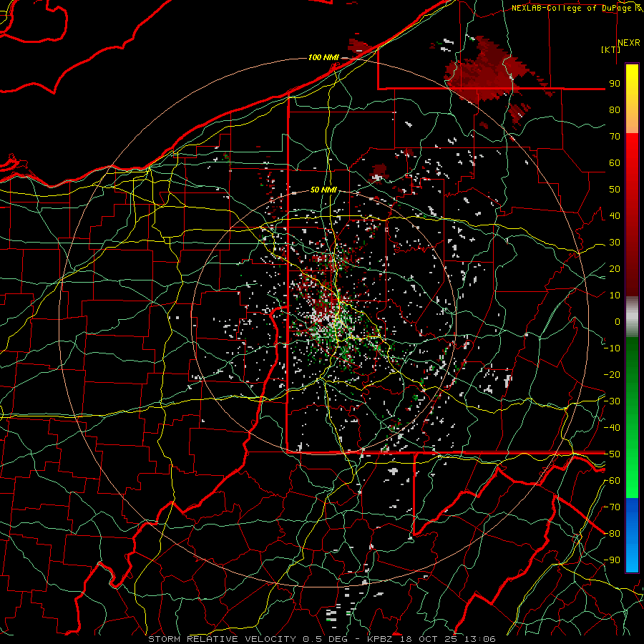Select the -10 value on the velocity scale
The width and height of the screenshot is (644, 644).
coord(612,348)
